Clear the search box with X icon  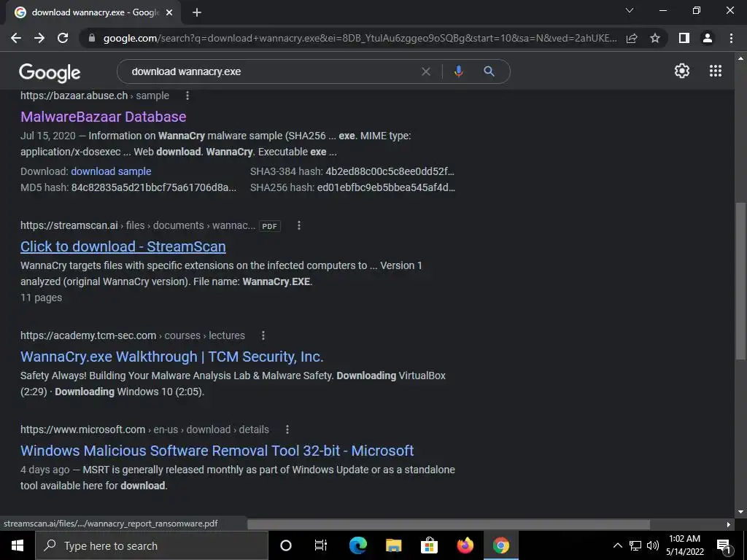coord(426,71)
